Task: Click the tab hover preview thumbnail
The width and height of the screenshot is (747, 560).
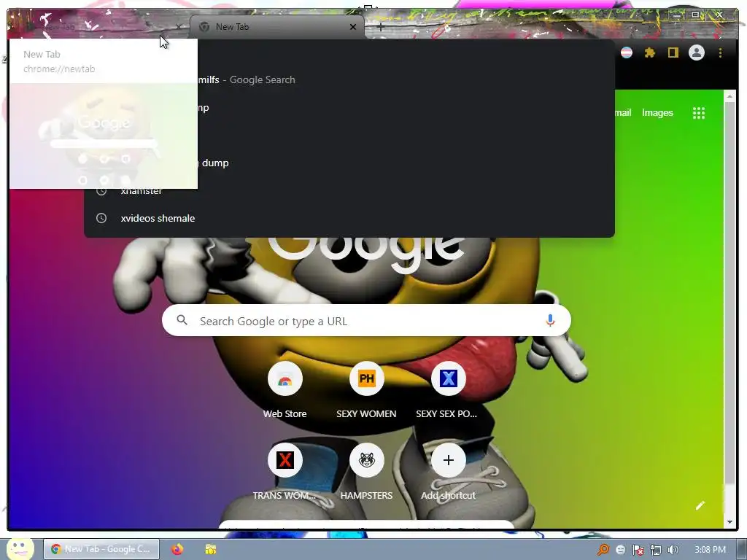Action: point(104,136)
